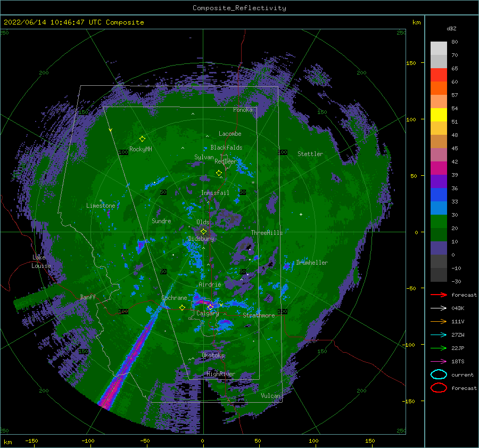Click the Sundre label on map
The image size is (479, 448).
click(161, 221)
